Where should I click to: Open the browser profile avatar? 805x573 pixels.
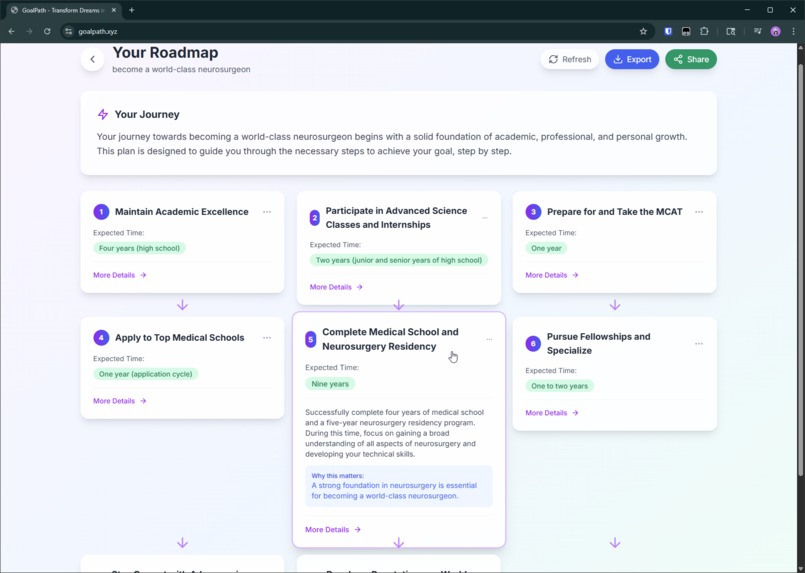(775, 31)
